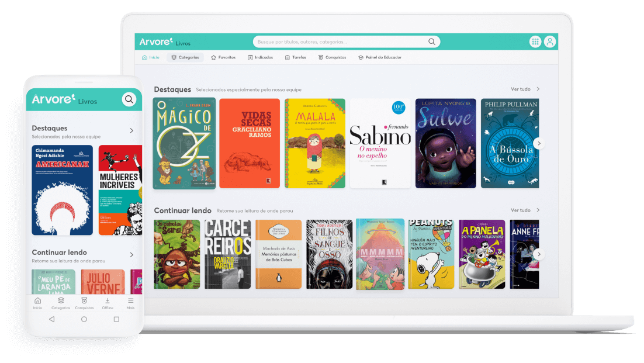The image size is (644, 363).
Task: Tap the Mulheres Incríveis cover on the phone
Action: coord(120,190)
